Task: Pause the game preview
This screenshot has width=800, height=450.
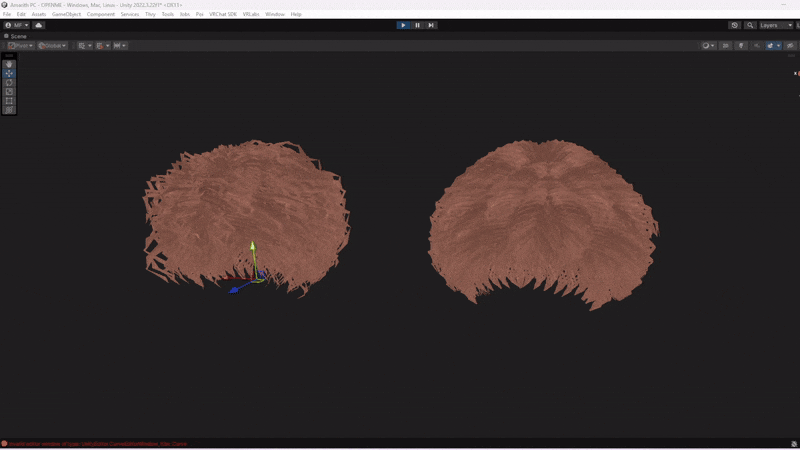Action: tap(417, 25)
